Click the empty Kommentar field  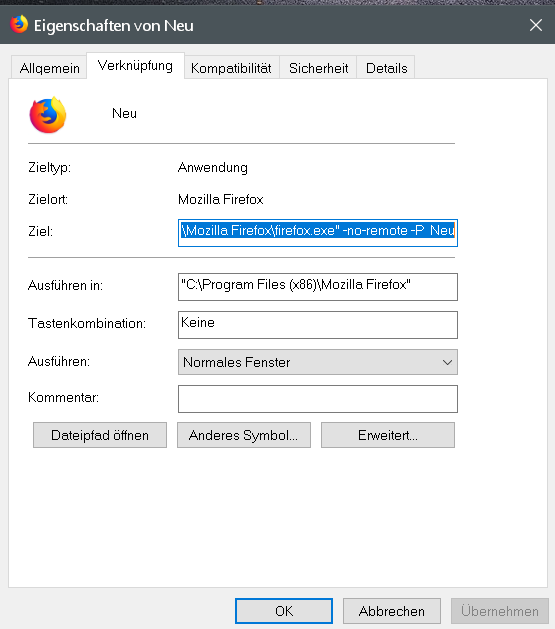click(318, 399)
